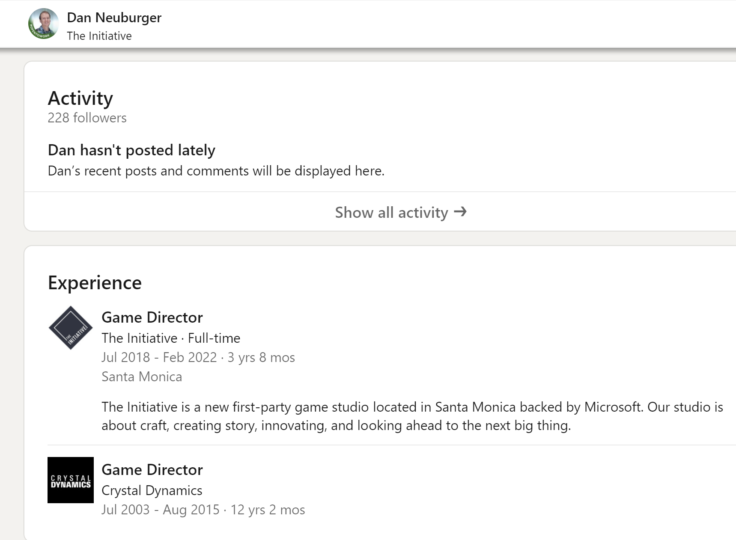Open the Crystal Dynamics logo
736x540 pixels.
pyautogui.click(x=70, y=480)
